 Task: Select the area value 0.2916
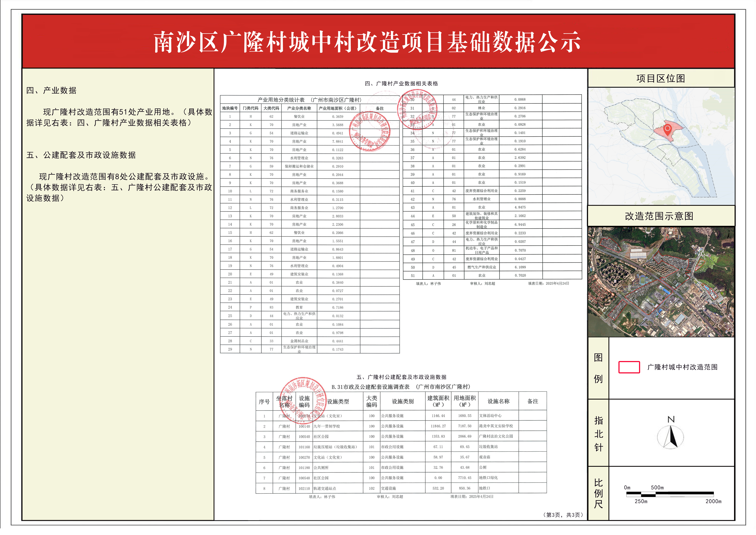click(x=520, y=108)
